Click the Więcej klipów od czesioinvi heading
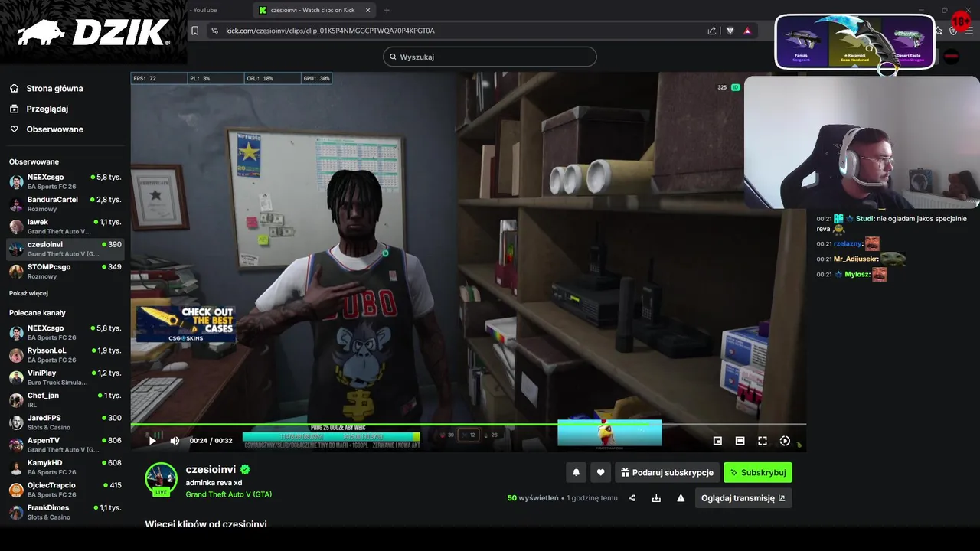The height and width of the screenshot is (551, 980). coord(206,524)
